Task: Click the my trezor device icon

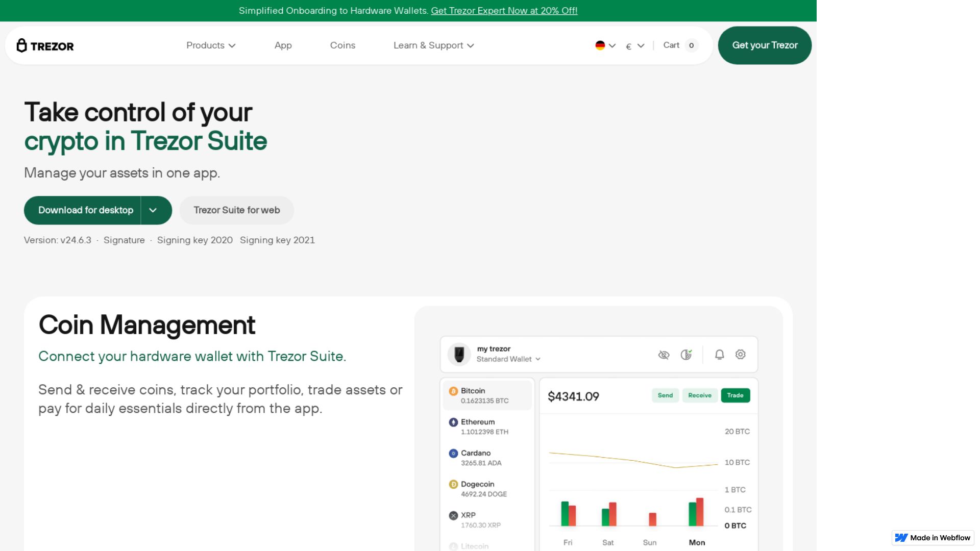Action: click(459, 354)
